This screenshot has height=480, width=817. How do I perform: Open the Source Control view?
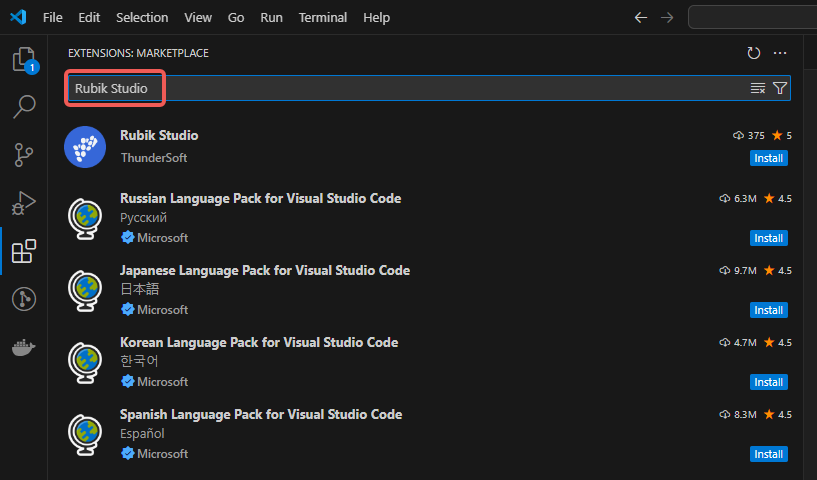pyautogui.click(x=24, y=154)
